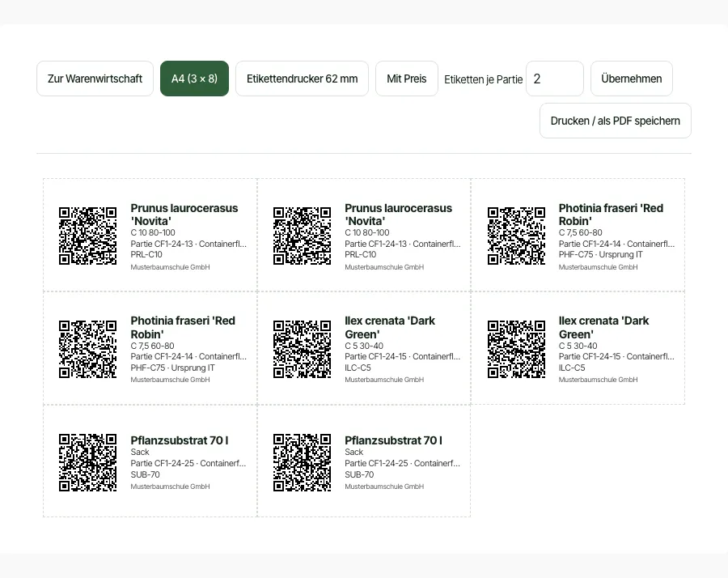The image size is (728, 578).
Task: Click 'Partie CF1-24-13' line on first Prunus label
Action: click(188, 244)
